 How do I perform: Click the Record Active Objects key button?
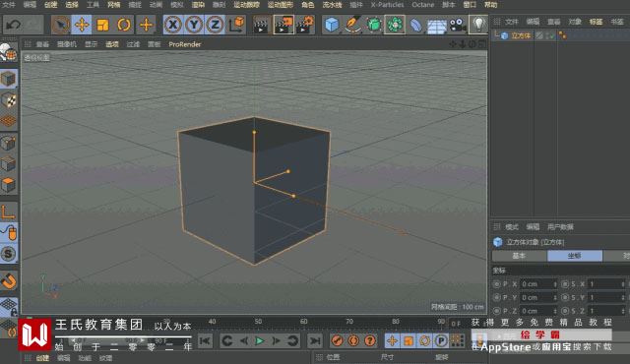click(338, 340)
